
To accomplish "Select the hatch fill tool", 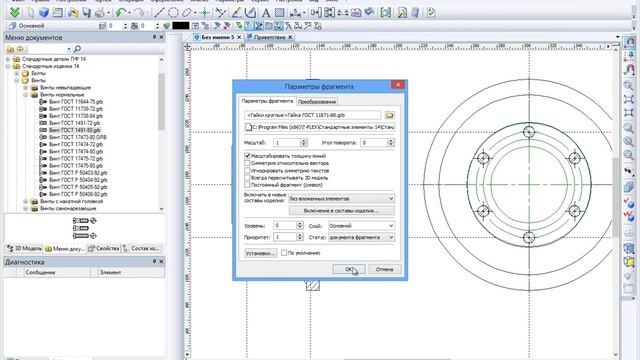I will coord(280,13).
